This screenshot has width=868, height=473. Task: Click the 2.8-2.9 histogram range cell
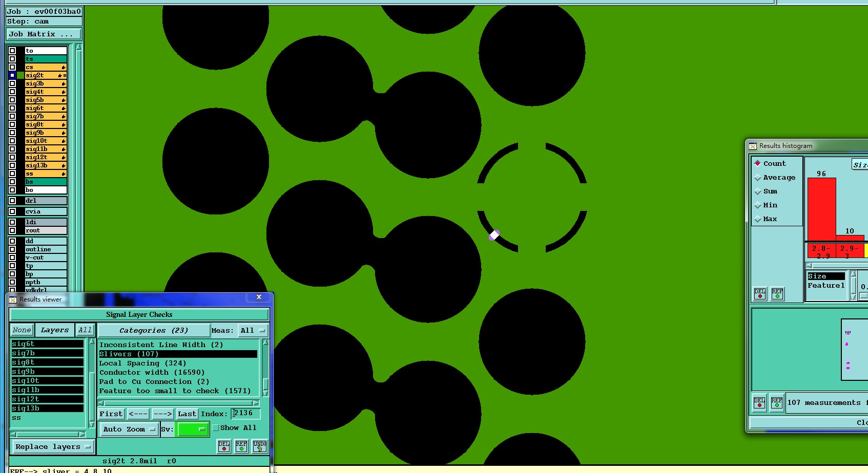[x=821, y=251]
